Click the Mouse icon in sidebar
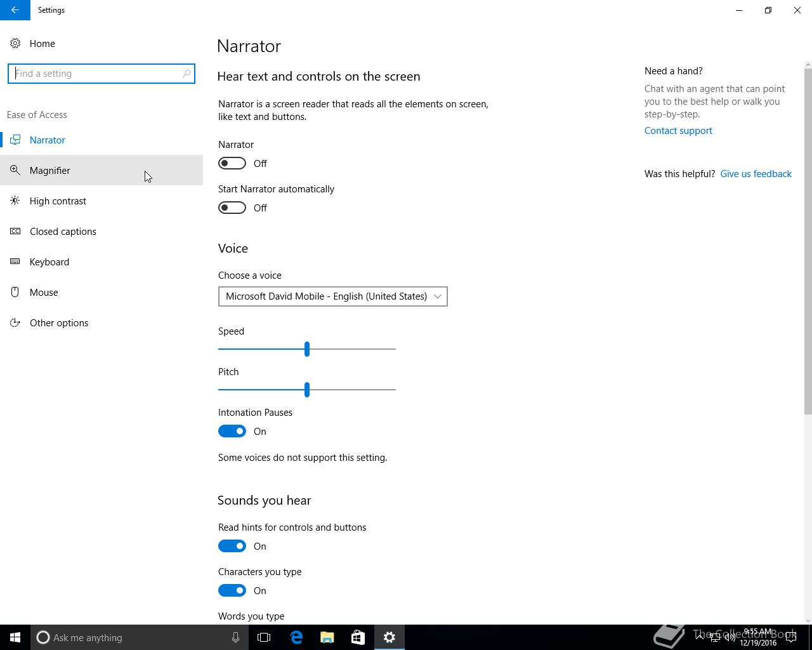812x650 pixels. point(15,292)
